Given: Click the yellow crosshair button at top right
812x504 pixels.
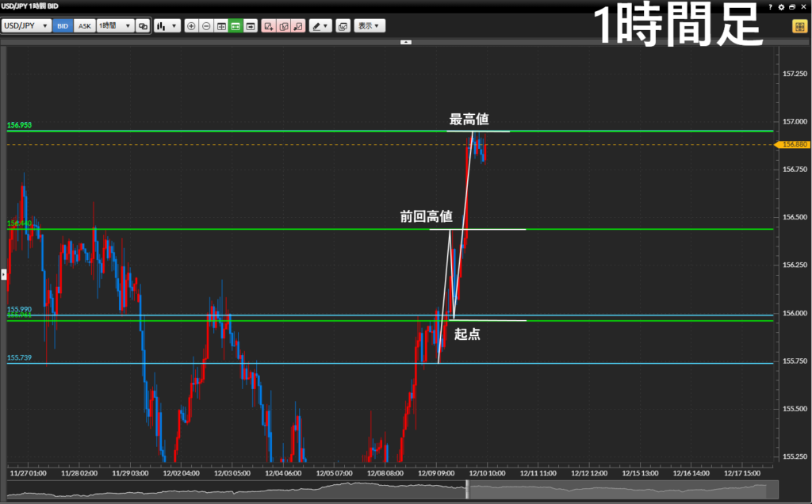Looking at the screenshot, I should 799,26.
